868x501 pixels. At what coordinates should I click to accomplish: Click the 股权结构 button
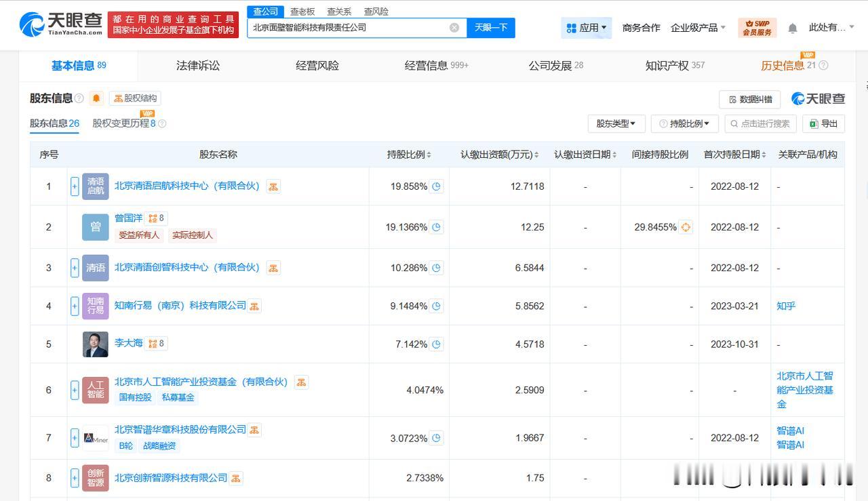[135, 98]
